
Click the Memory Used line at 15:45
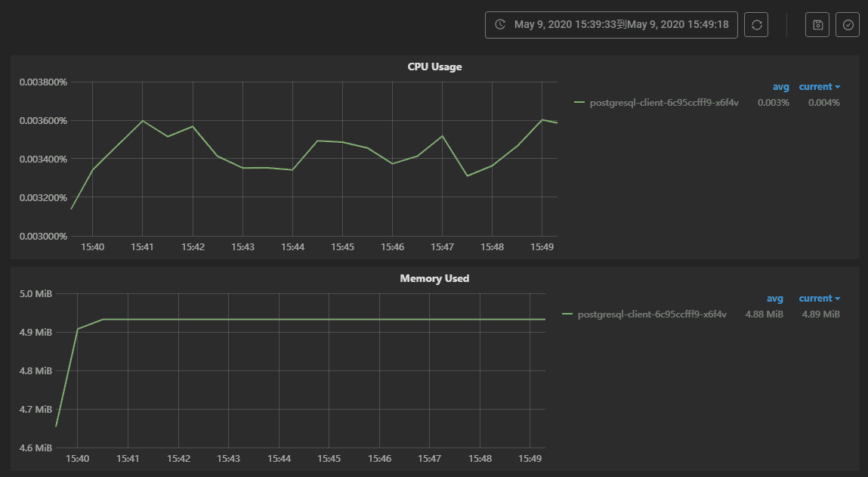point(329,319)
